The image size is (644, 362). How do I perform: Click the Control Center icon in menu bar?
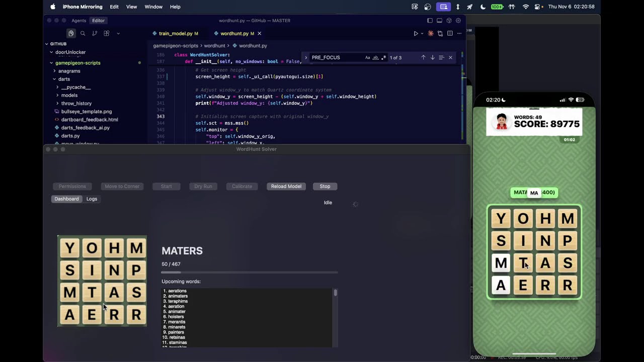[538, 7]
